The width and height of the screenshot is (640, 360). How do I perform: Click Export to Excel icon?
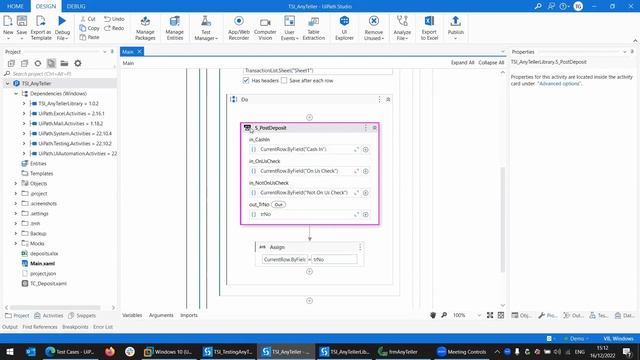429,21
